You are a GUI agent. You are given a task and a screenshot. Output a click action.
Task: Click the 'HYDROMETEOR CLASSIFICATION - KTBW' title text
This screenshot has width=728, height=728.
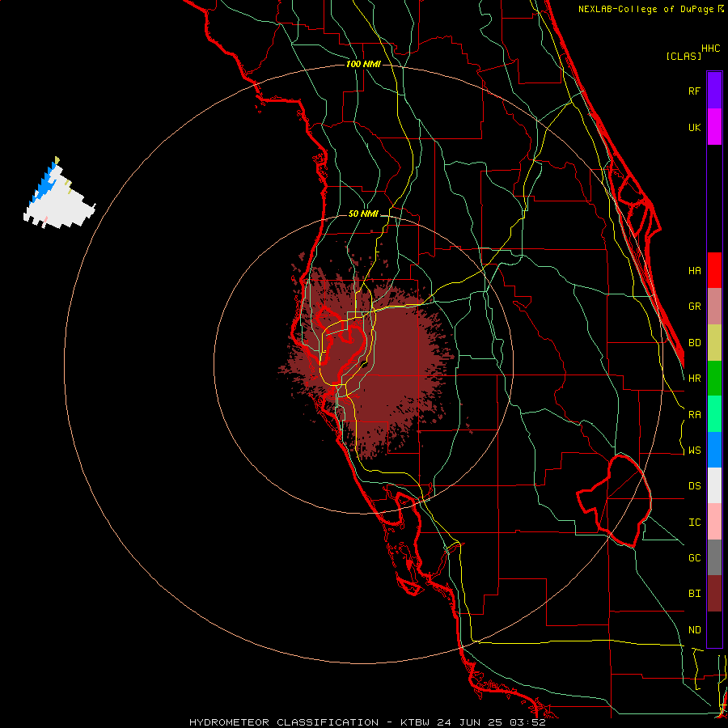point(310,722)
